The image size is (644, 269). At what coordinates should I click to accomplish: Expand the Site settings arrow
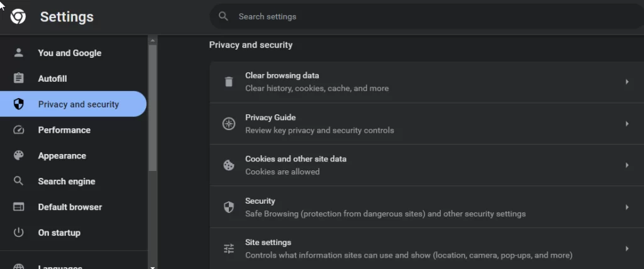[x=627, y=248]
